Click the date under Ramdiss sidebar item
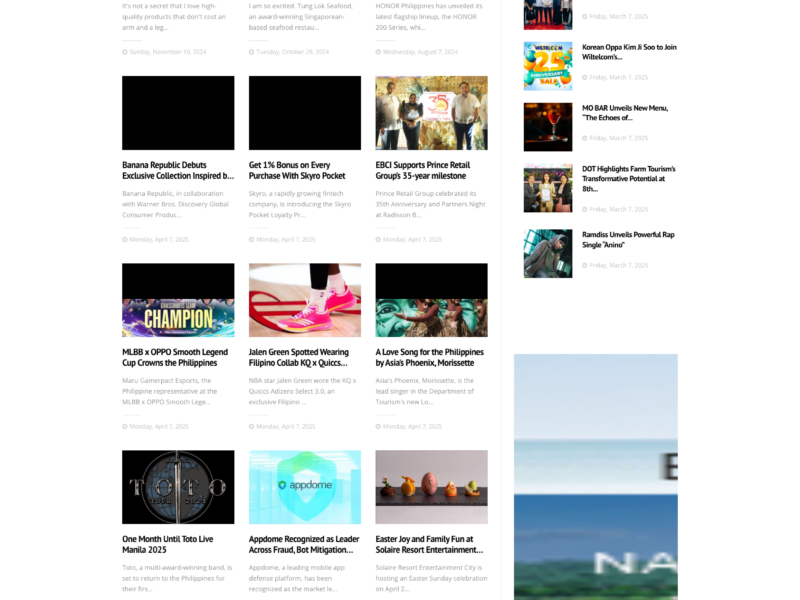Image resolution: width=800 pixels, height=600 pixels. coord(615,265)
